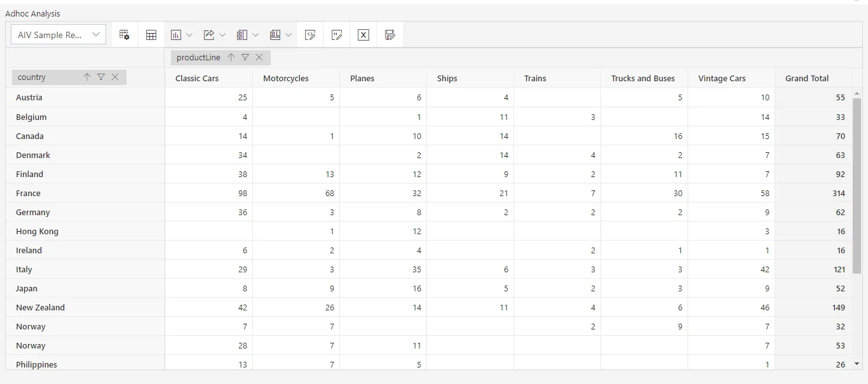Click New Zealand Vintage Cars value 46

click(765, 307)
